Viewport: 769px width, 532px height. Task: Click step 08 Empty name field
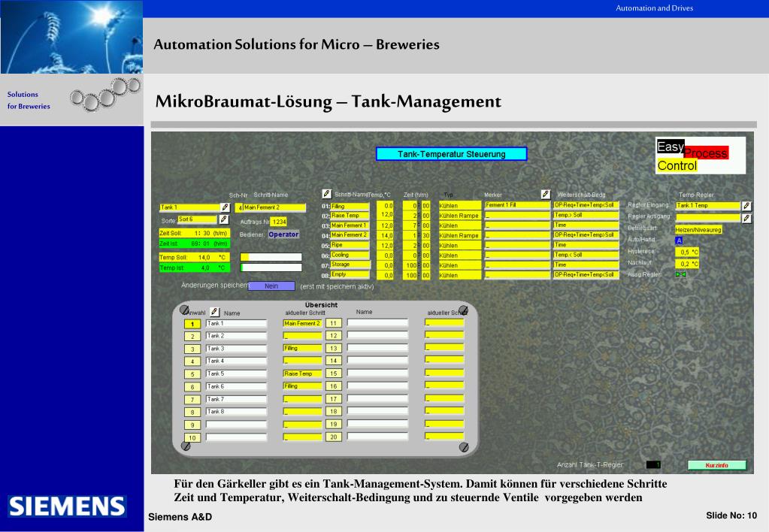(350, 274)
